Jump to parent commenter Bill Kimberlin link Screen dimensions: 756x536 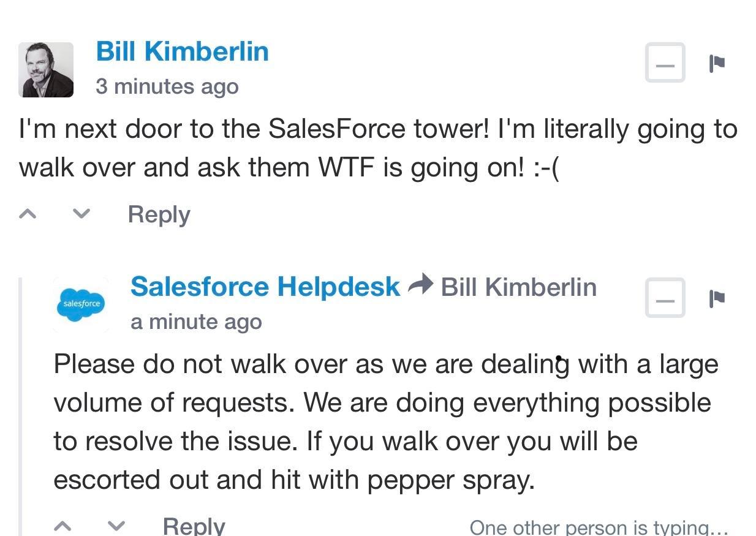pyautogui.click(x=518, y=287)
